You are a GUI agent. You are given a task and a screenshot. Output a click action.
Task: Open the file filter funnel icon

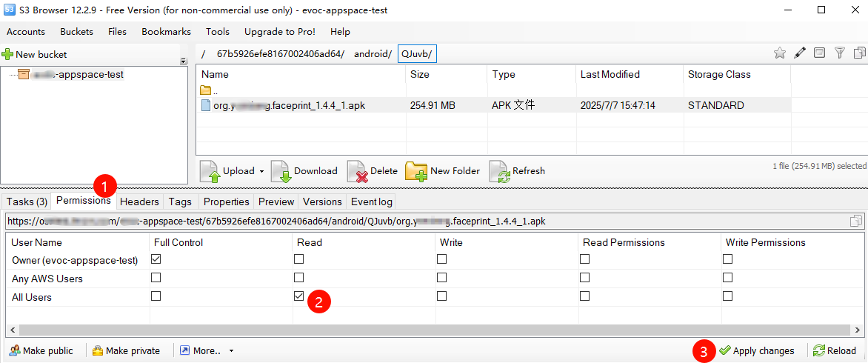pyautogui.click(x=840, y=53)
